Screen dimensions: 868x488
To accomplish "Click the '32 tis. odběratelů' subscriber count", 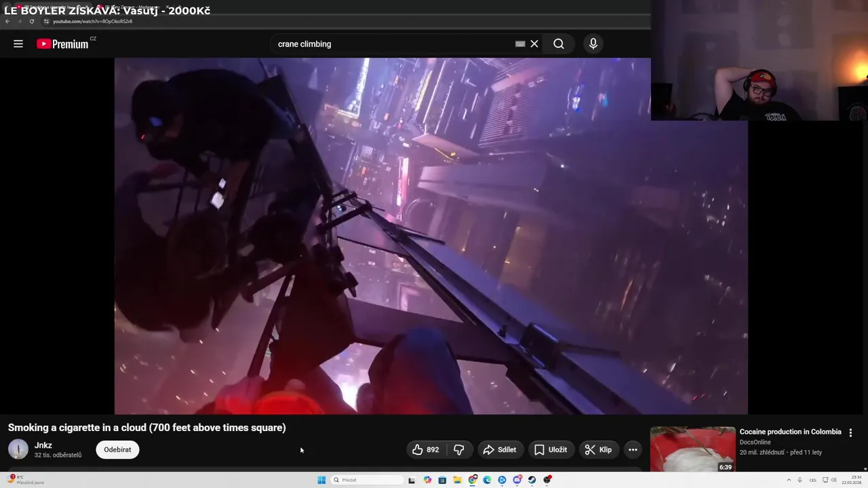I will tap(58, 455).
